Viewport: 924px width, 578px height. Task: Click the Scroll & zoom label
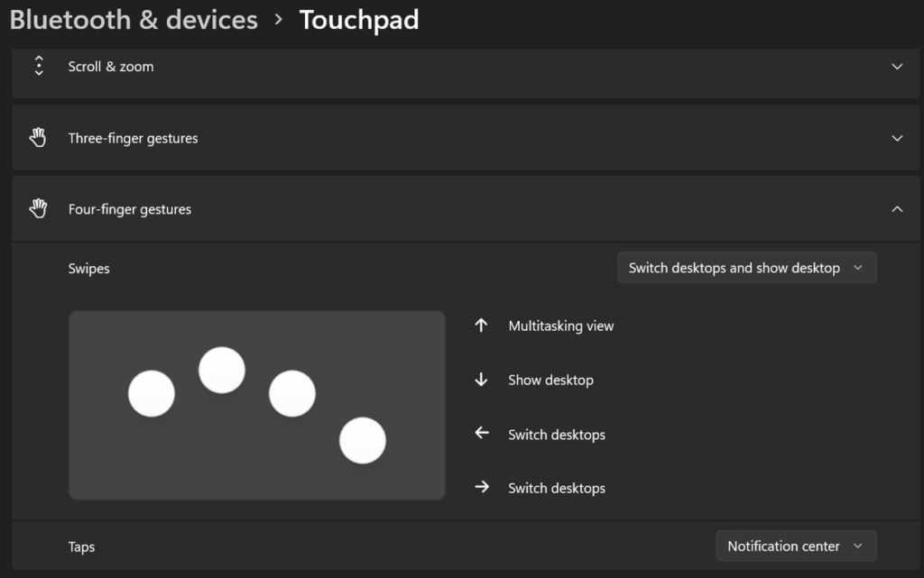111,67
